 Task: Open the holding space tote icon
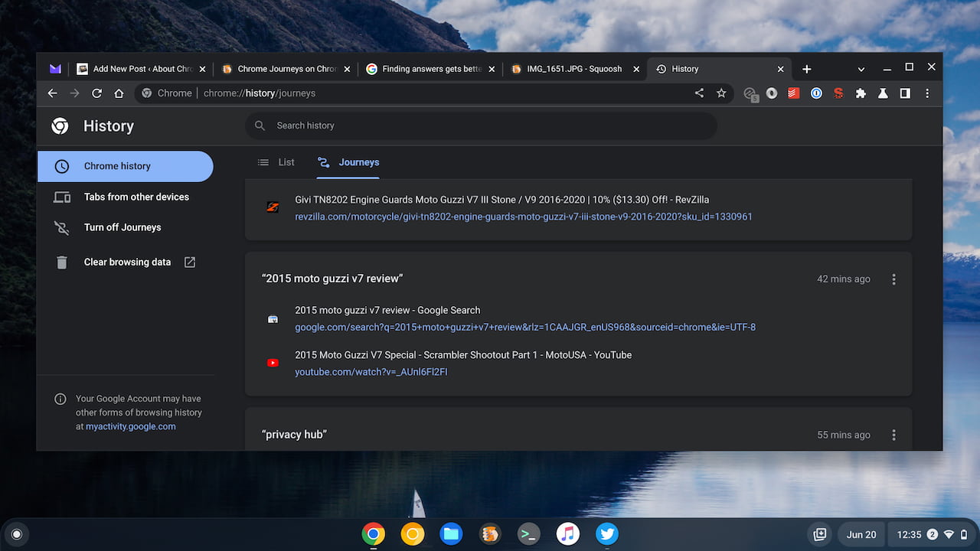[x=819, y=534]
